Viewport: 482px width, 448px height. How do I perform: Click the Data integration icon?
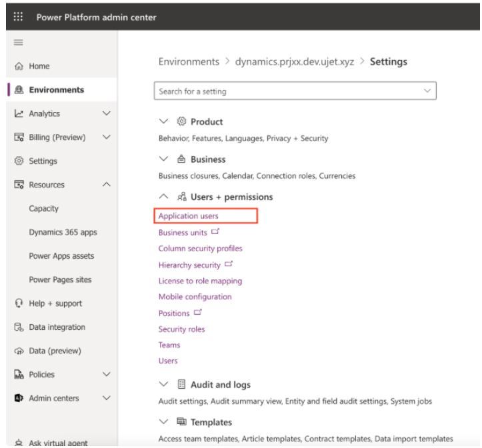[x=19, y=327]
